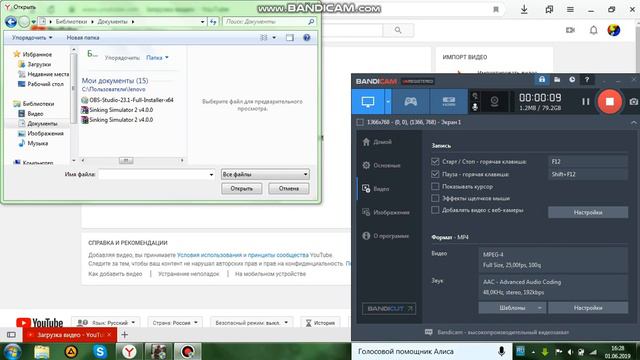Click the Отмена button
Viewport: 640px width, 360px height.
[x=289, y=189]
